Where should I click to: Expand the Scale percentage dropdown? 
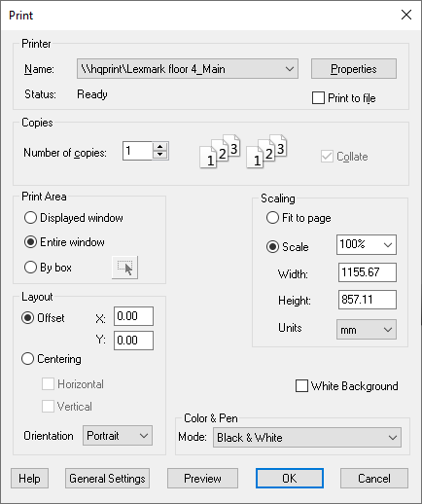coord(367,244)
